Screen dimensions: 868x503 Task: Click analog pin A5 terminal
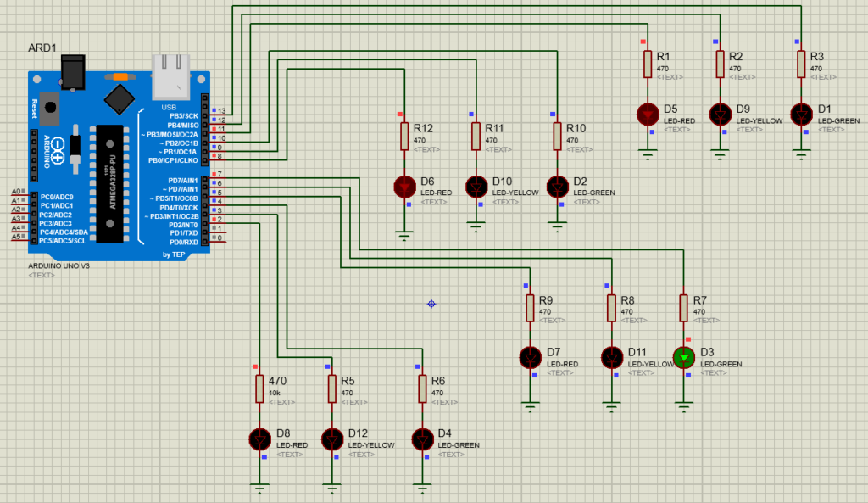click(x=19, y=237)
